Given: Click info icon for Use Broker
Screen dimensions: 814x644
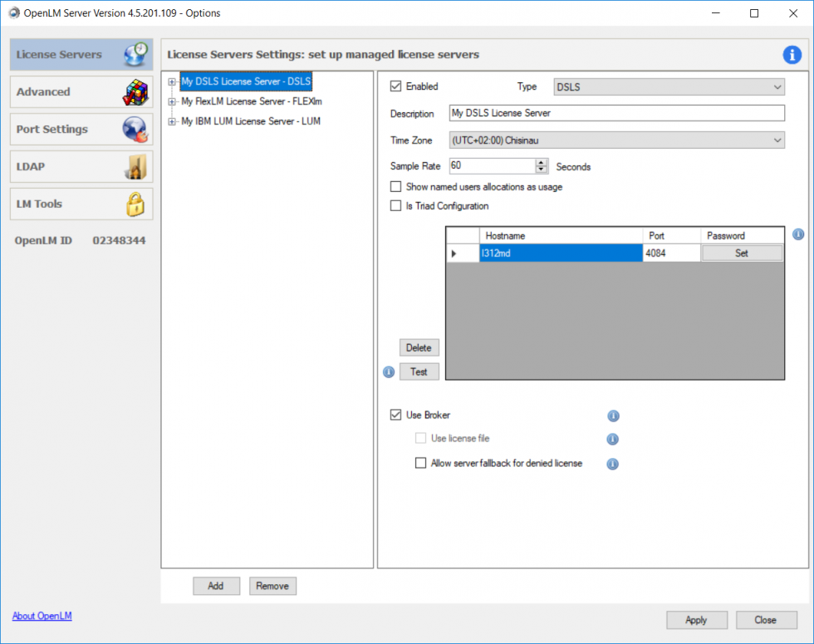Looking at the screenshot, I should tap(613, 415).
